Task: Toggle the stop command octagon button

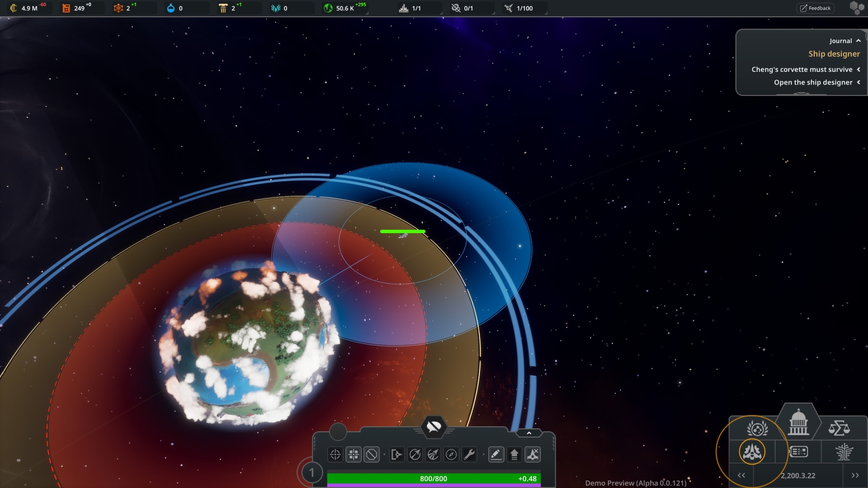Action: 372,455
